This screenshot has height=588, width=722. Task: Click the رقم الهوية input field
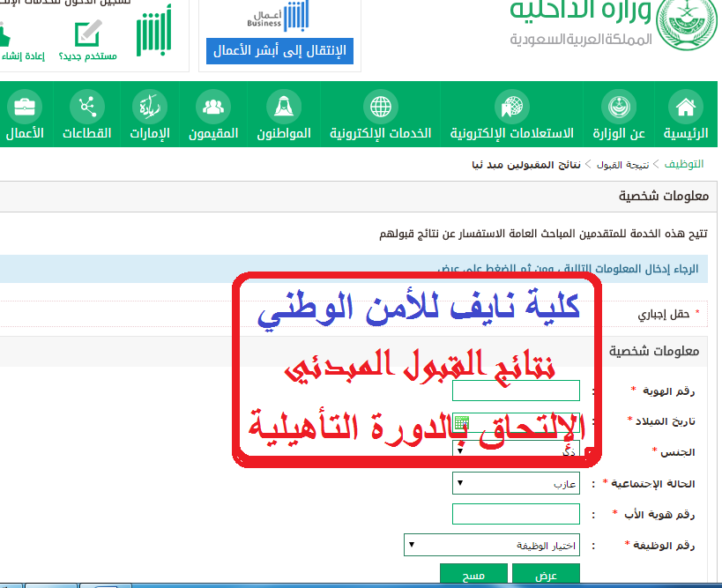516,391
